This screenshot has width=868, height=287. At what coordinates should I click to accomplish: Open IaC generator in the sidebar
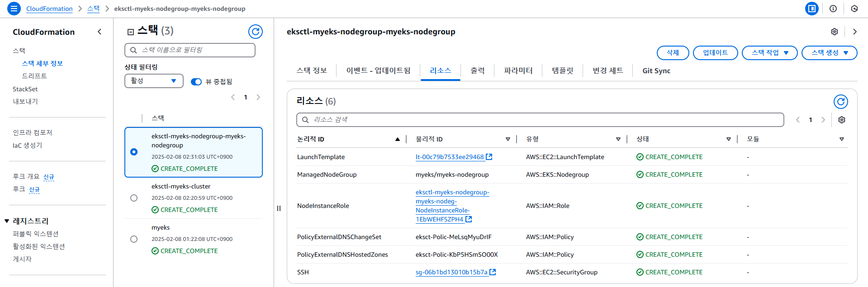(x=28, y=145)
